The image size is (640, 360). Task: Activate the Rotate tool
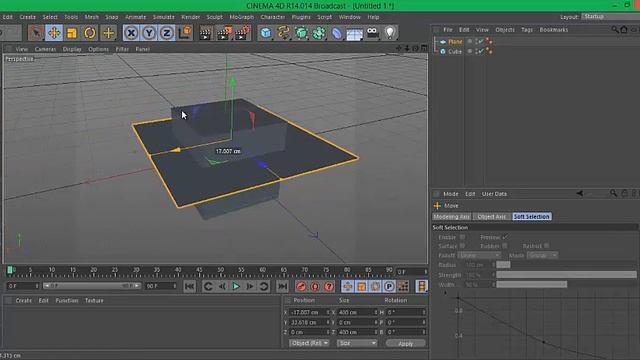coord(90,33)
